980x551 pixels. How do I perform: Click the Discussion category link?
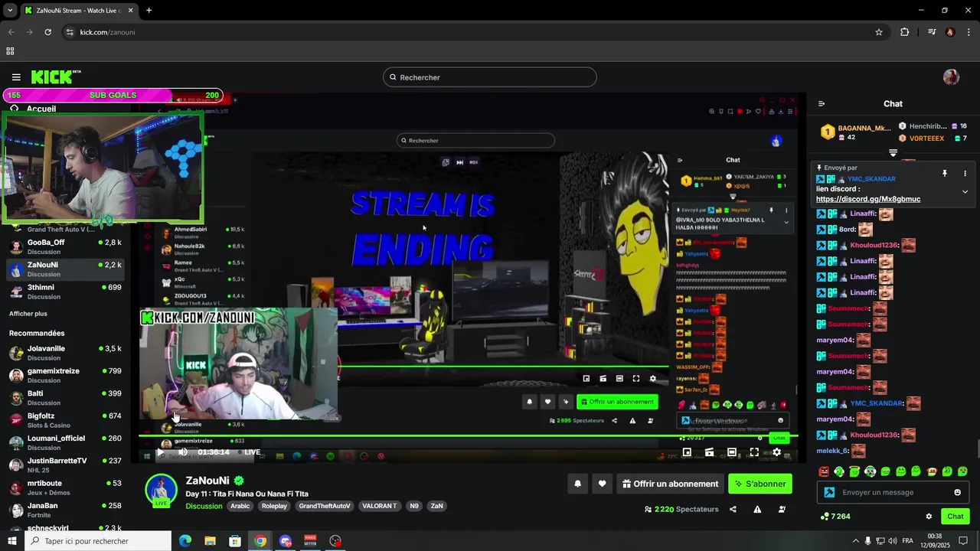204,506
